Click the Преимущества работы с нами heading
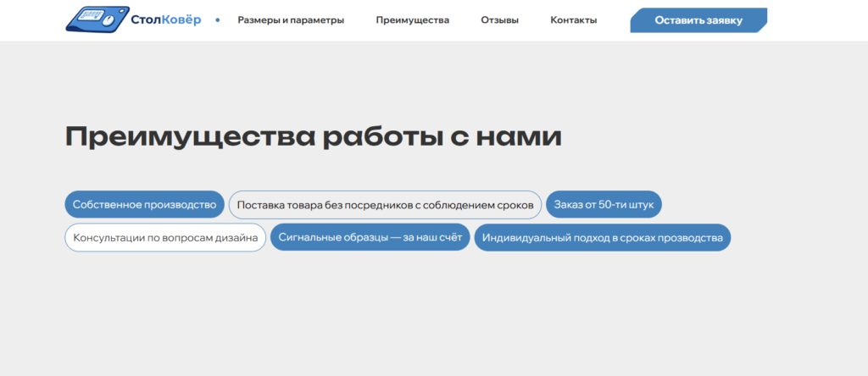 (x=314, y=138)
